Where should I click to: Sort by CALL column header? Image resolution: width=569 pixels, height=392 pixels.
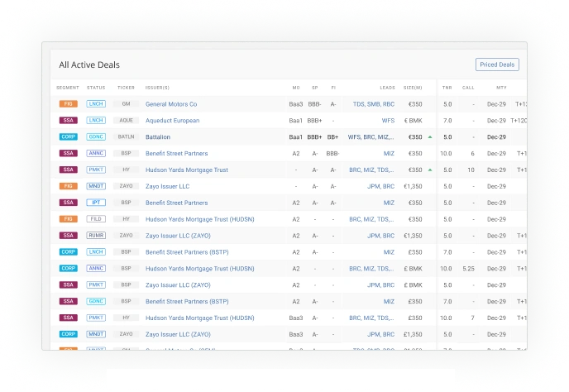pos(468,88)
